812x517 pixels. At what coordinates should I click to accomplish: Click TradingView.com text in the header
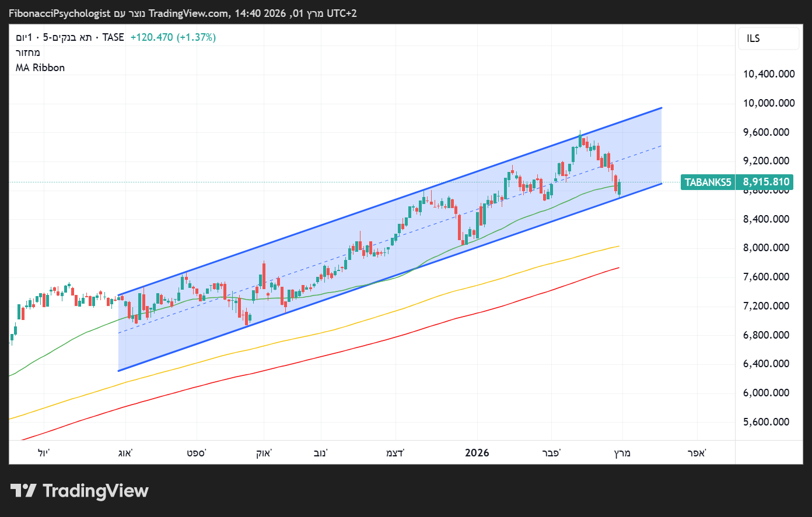pyautogui.click(x=188, y=13)
